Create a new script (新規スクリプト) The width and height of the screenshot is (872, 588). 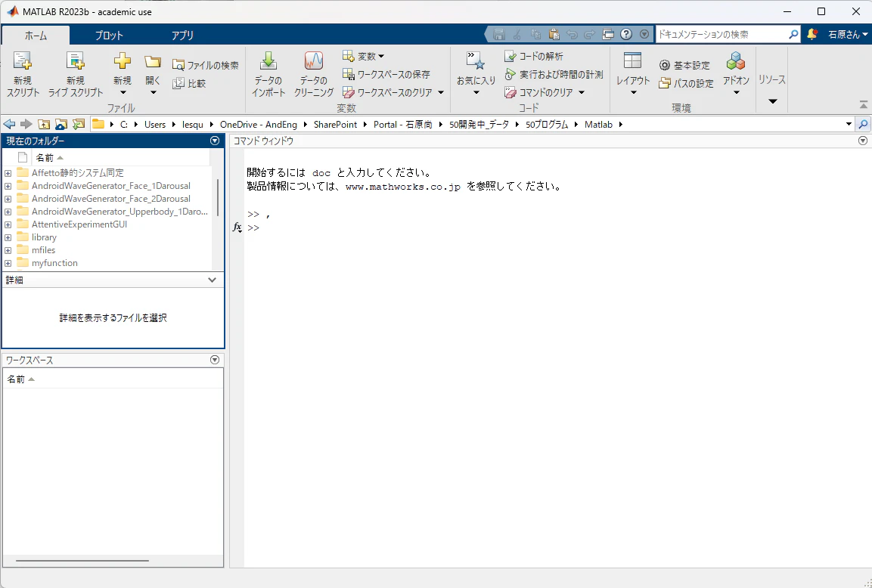(x=23, y=75)
